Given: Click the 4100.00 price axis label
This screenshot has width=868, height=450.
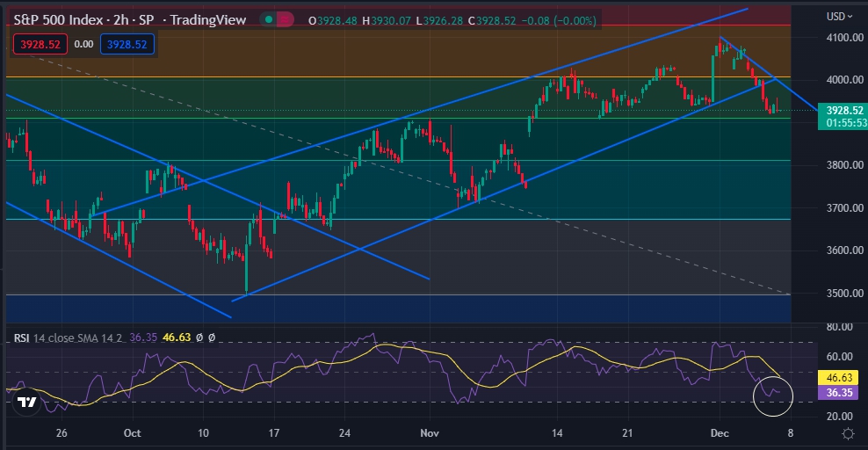Looking at the screenshot, I should [x=845, y=38].
